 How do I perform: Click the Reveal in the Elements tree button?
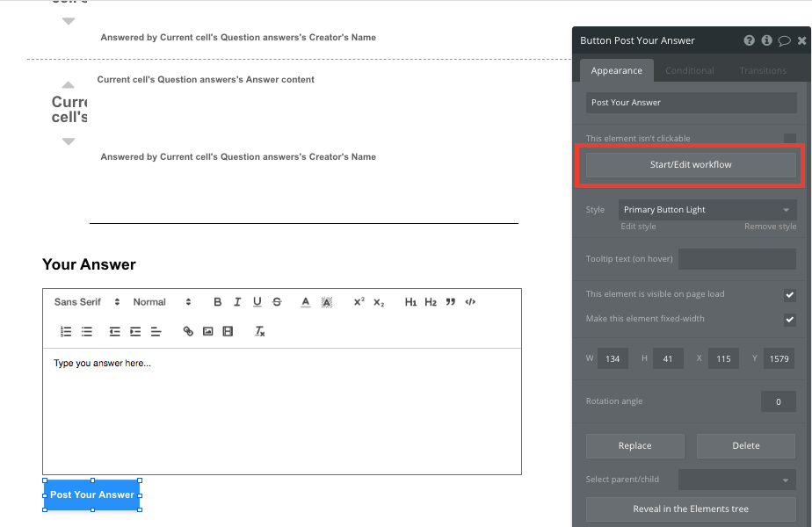690,509
